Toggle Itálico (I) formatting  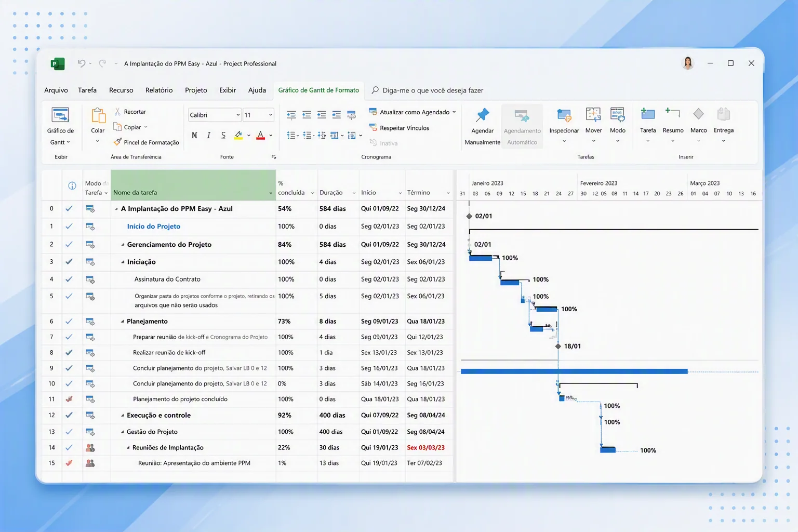point(208,135)
